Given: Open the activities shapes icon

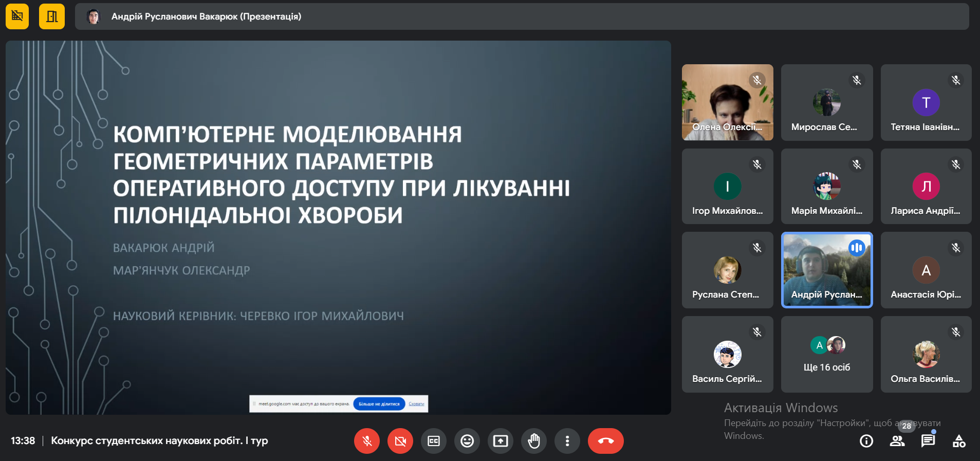Looking at the screenshot, I should 959,441.
